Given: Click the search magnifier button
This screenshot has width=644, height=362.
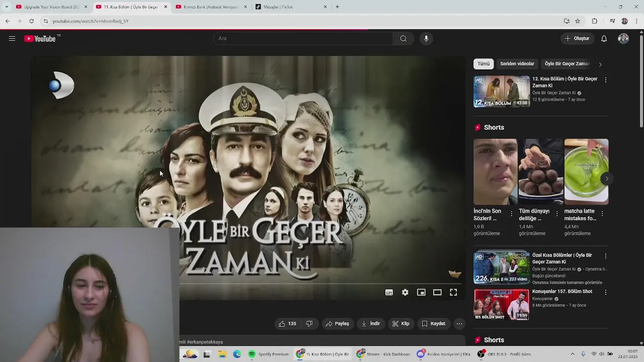Looking at the screenshot, I should click(x=404, y=39).
